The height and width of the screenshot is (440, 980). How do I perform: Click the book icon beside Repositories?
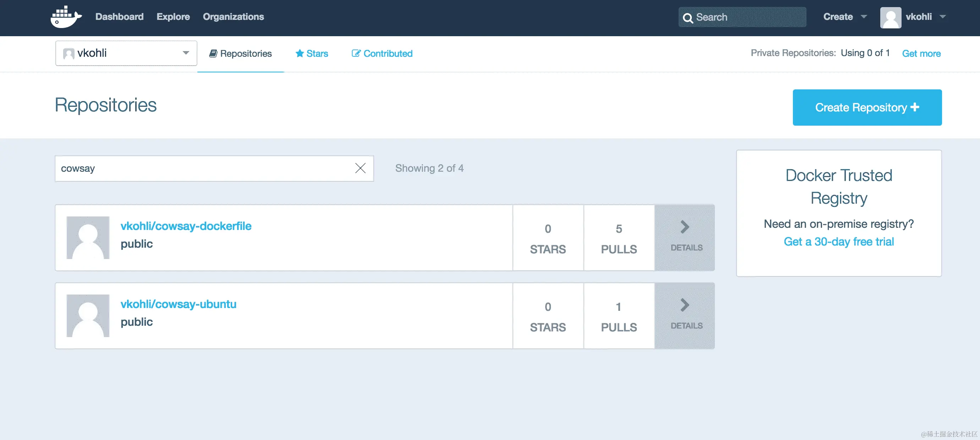(x=214, y=53)
